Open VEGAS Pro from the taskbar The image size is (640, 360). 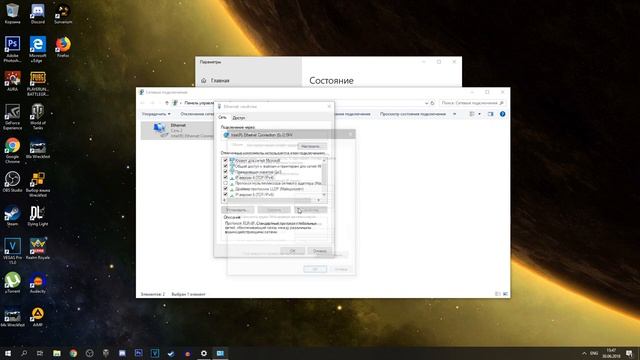pyautogui.click(x=155, y=353)
